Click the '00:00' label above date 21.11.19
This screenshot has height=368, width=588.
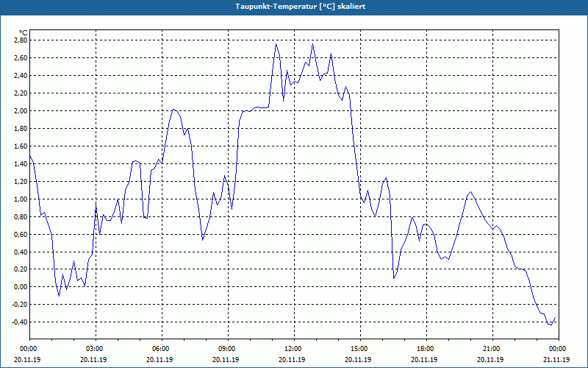pos(559,349)
